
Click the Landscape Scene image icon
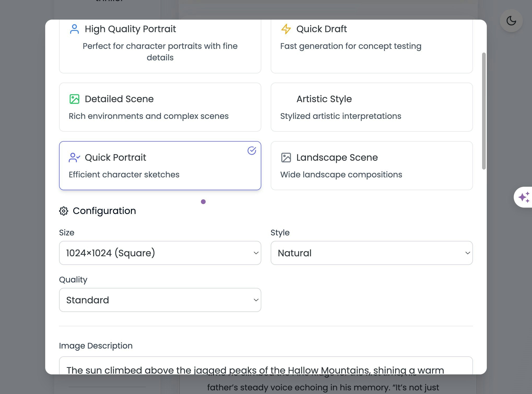pos(286,158)
